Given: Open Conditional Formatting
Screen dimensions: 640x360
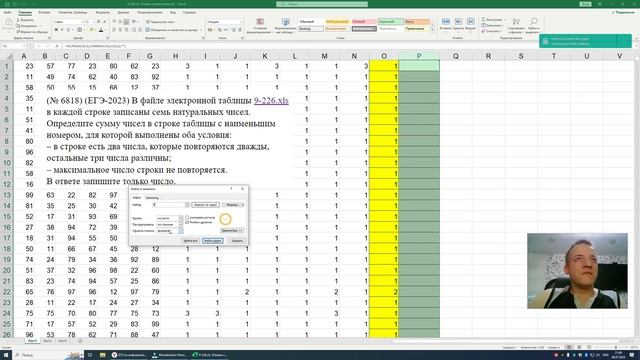Looking at the screenshot, I should tap(260, 25).
